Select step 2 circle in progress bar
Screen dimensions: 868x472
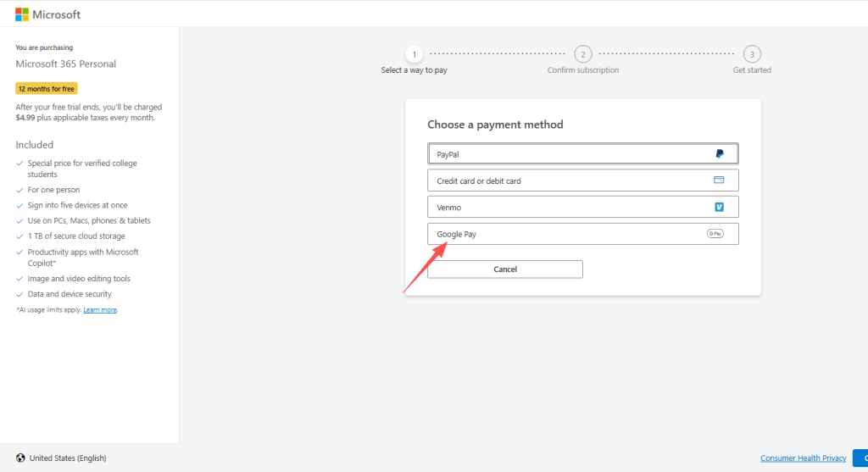point(583,54)
